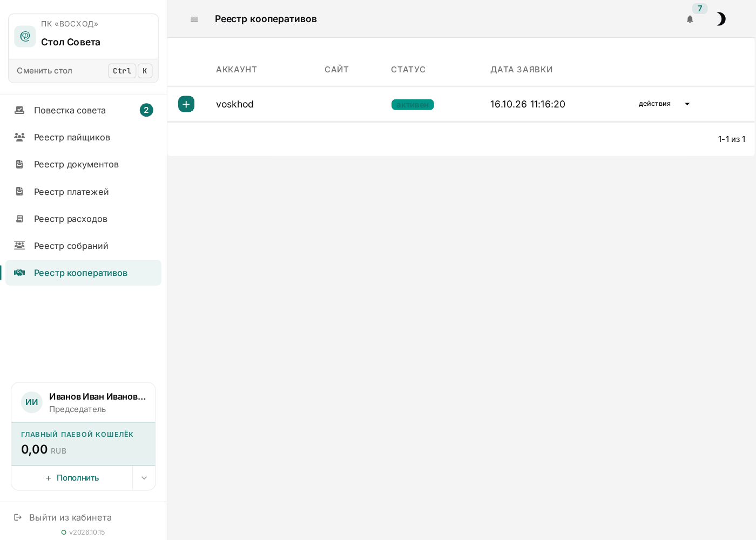
Task: Open Реестр документов menu item
Action: [x=83, y=164]
